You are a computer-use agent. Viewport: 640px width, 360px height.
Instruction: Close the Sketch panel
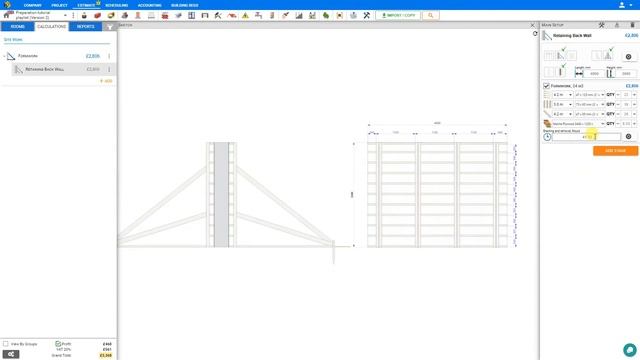[532, 25]
